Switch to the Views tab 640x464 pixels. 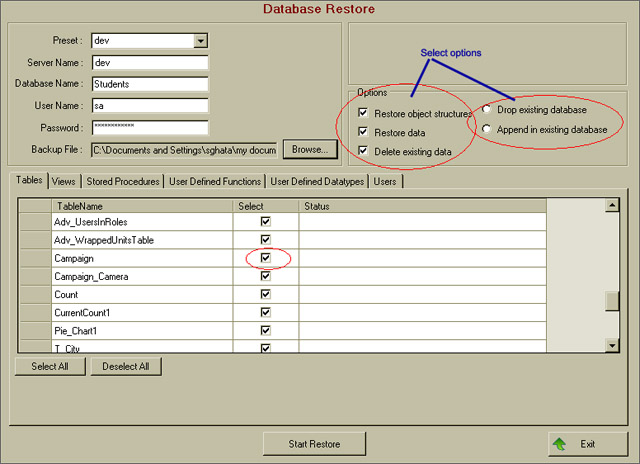tap(64, 182)
